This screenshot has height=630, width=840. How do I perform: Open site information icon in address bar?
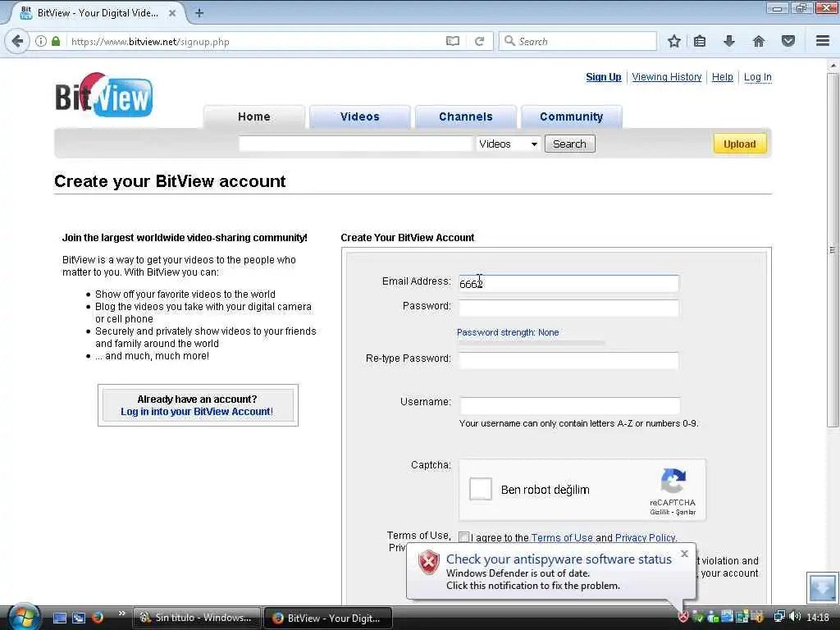pyautogui.click(x=41, y=41)
